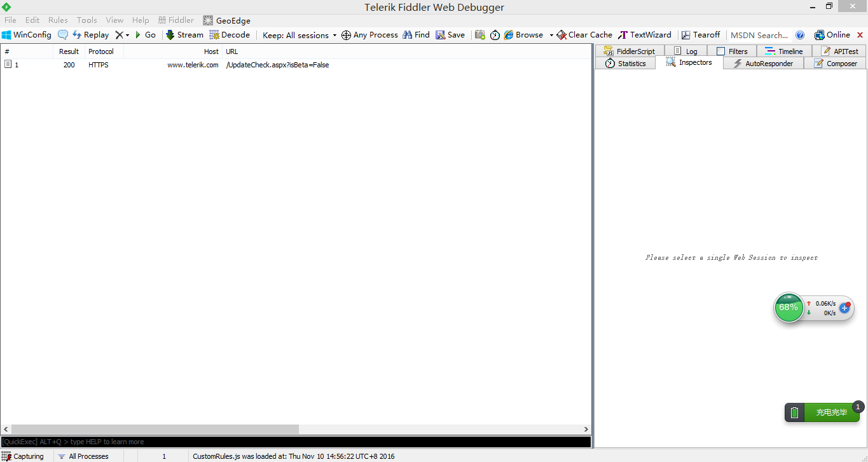Switch to the AutoResponder tab
The width and height of the screenshot is (868, 462).
tap(763, 64)
